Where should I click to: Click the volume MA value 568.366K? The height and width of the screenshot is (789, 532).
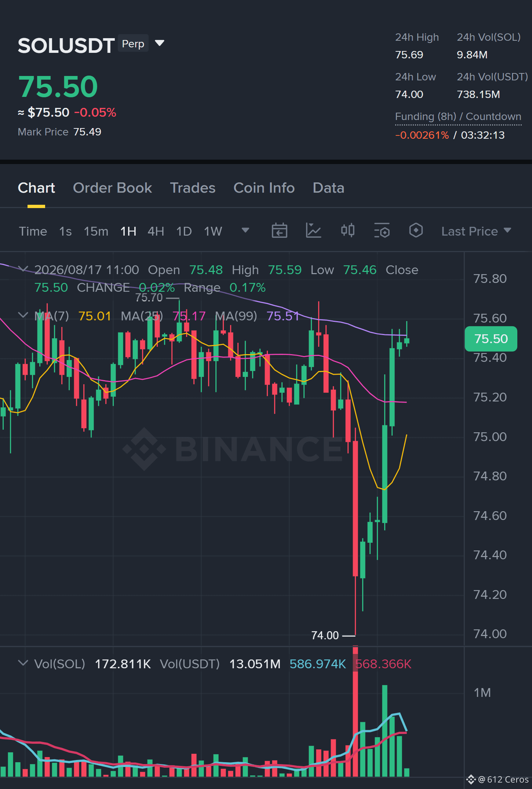tap(383, 664)
